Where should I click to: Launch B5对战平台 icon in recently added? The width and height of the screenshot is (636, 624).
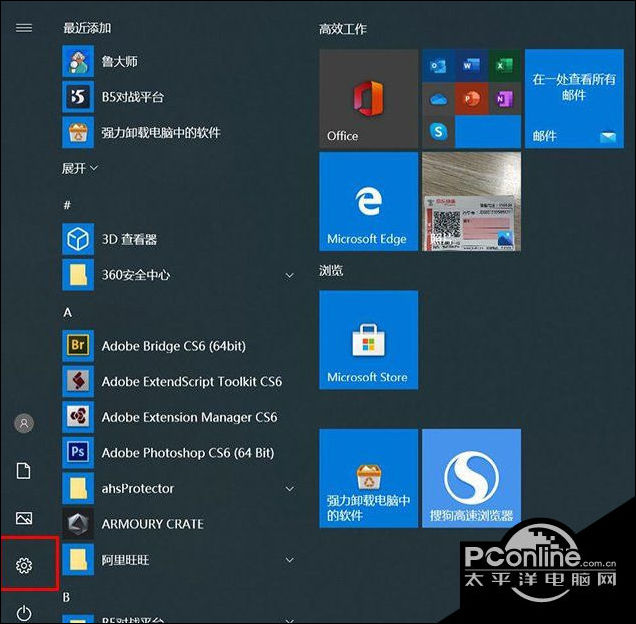78,97
